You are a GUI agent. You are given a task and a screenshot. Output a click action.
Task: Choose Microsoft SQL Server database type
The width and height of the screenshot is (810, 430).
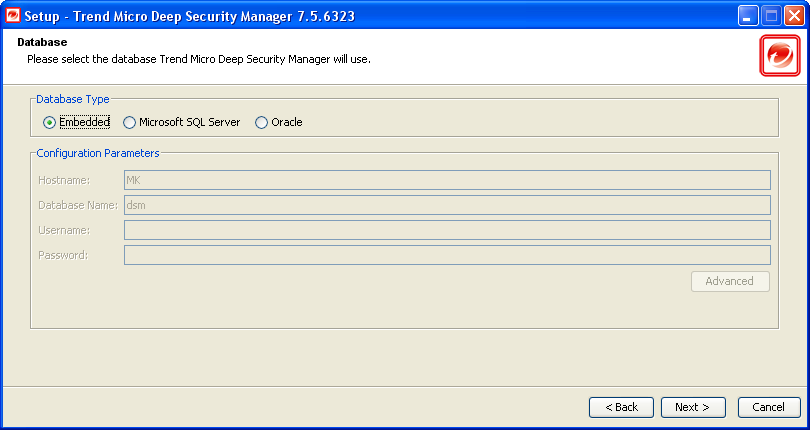pyautogui.click(x=129, y=122)
